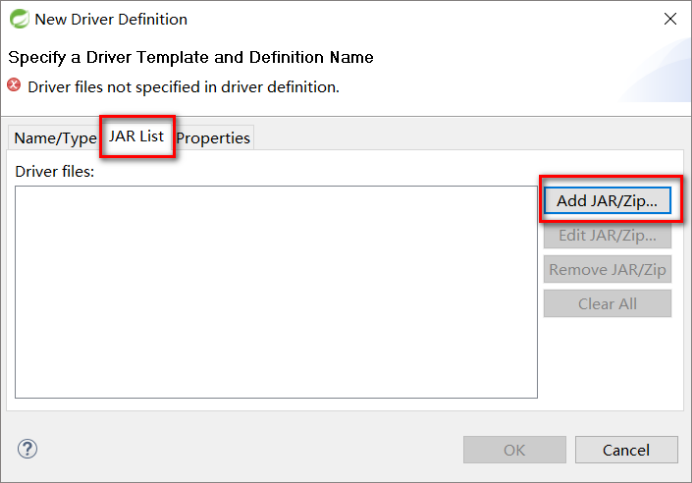This screenshot has width=692, height=483.
Task: Open the Properties tab
Action: pyautogui.click(x=214, y=138)
